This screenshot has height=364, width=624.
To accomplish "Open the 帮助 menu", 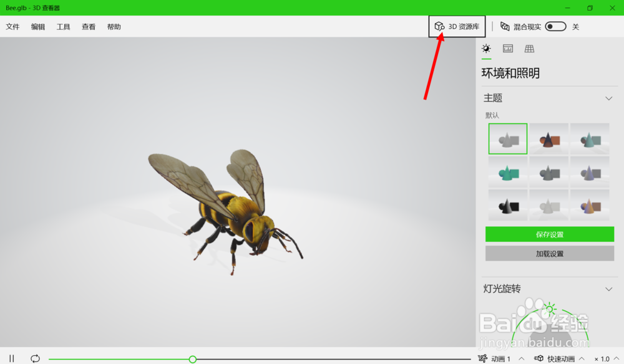I will [x=114, y=27].
